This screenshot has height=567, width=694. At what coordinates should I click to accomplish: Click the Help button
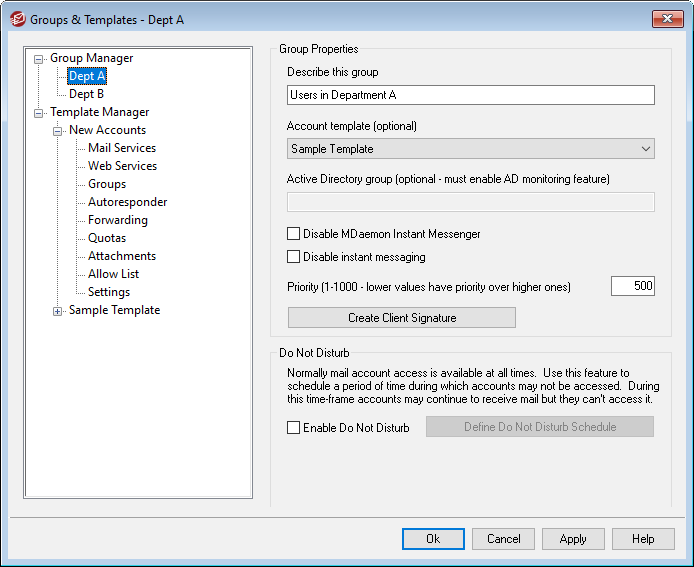coord(643,539)
